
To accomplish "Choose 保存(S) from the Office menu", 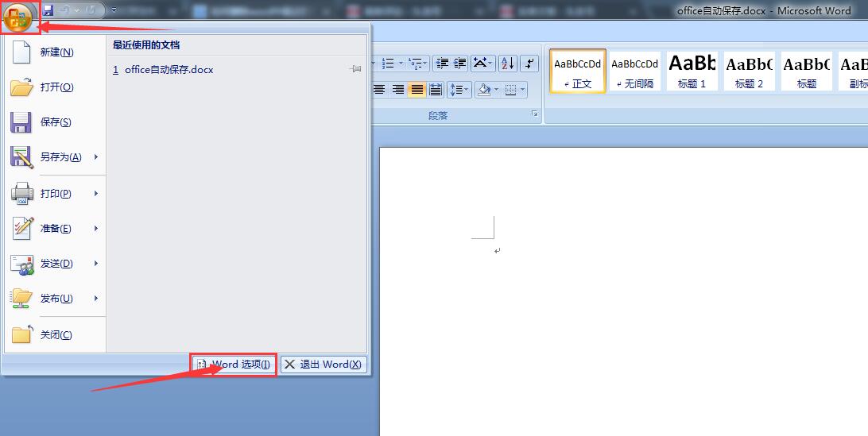I will [56, 122].
